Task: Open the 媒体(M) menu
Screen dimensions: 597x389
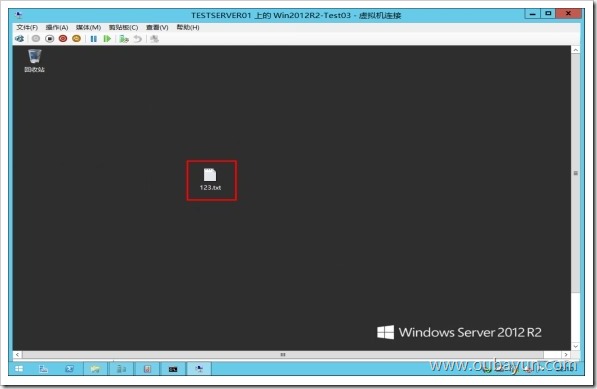Action: [88, 27]
